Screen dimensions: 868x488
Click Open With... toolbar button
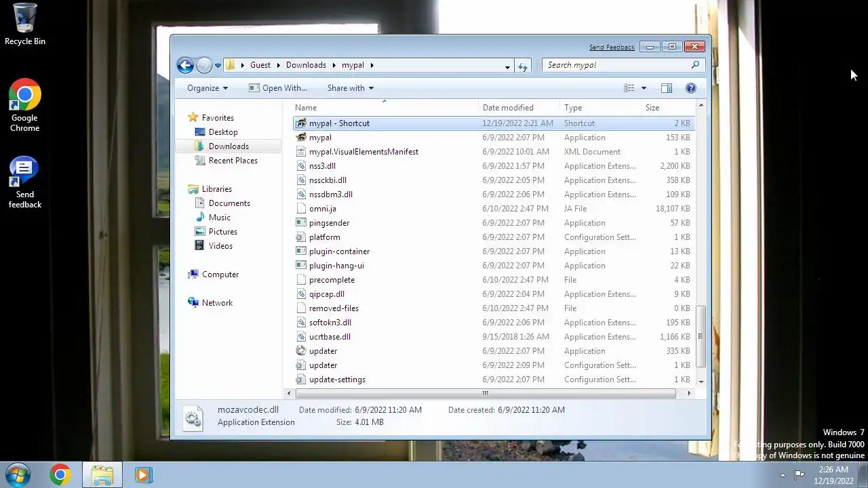click(x=278, y=88)
